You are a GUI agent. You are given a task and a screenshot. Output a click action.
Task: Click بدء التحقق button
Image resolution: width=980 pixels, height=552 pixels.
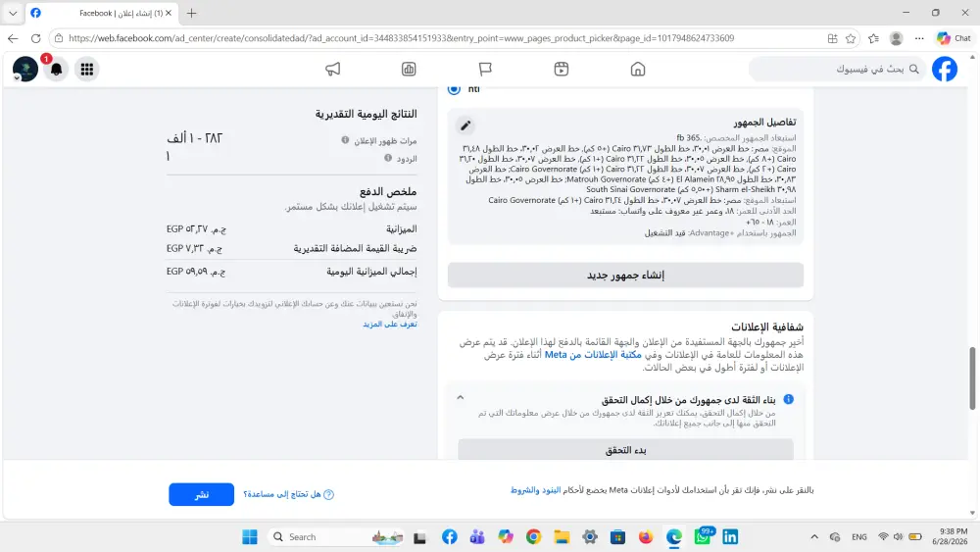click(625, 449)
